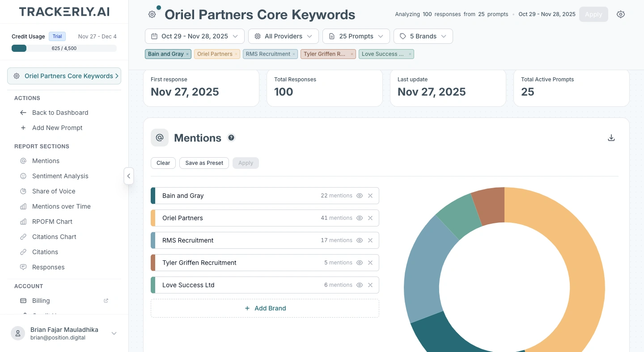This screenshot has height=352, width=644.
Task: Hide Bain and Gray mentions
Action: [359, 196]
